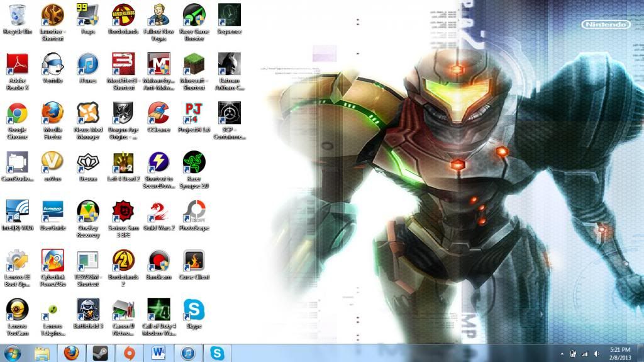The height and width of the screenshot is (362, 644).
Task: Open the Guild Wars 2 shortcut
Action: click(158, 211)
